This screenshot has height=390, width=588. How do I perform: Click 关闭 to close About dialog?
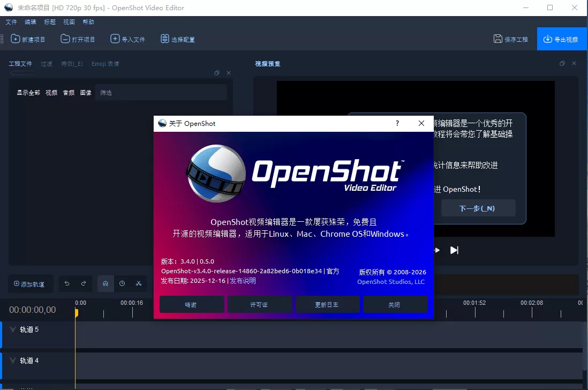click(395, 304)
